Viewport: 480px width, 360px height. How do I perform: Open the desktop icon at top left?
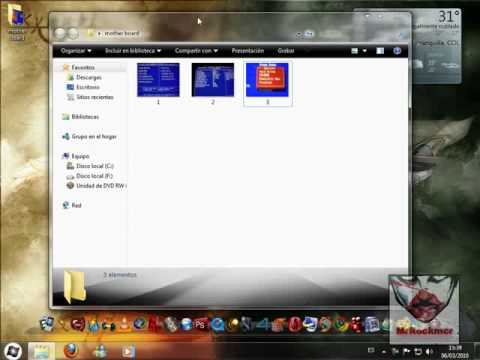pyautogui.click(x=16, y=22)
